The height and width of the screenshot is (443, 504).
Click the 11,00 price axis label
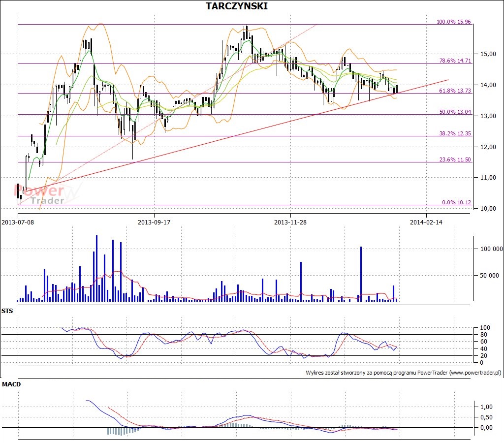tap(488, 178)
